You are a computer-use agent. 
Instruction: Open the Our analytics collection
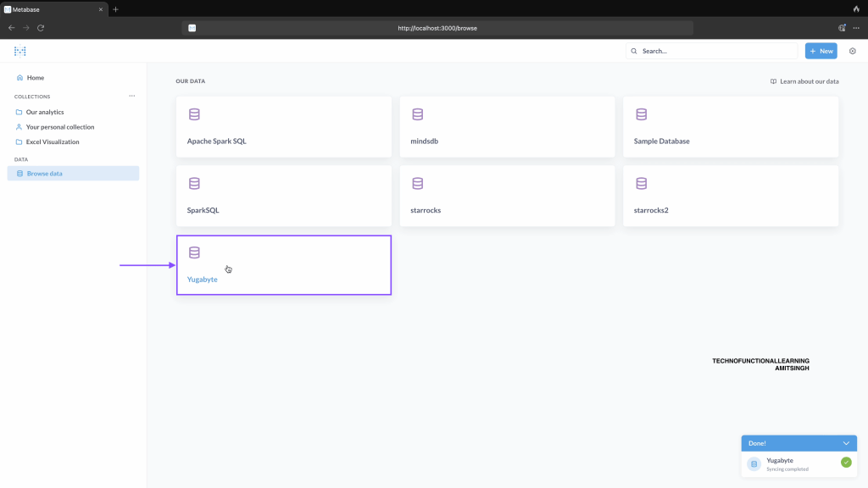click(x=45, y=112)
